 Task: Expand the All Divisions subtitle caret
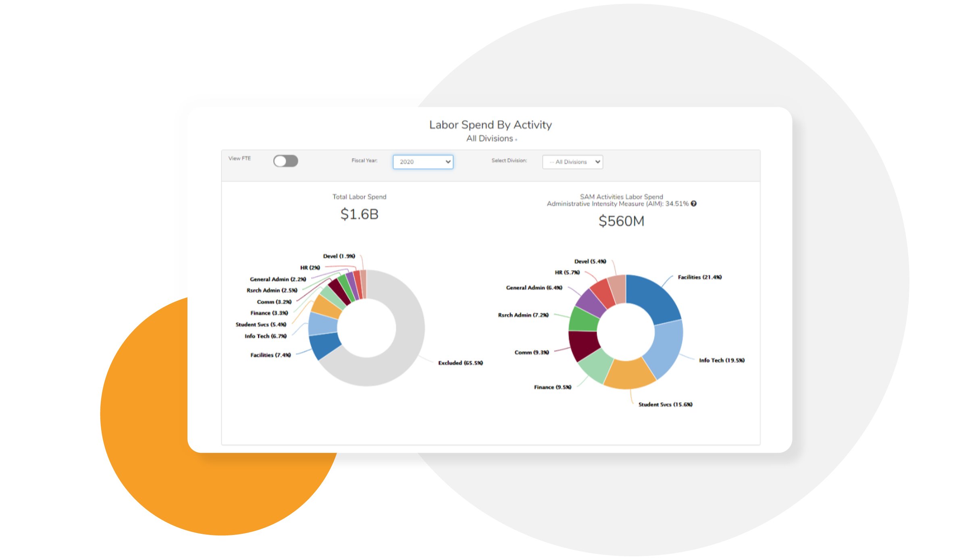[516, 140]
